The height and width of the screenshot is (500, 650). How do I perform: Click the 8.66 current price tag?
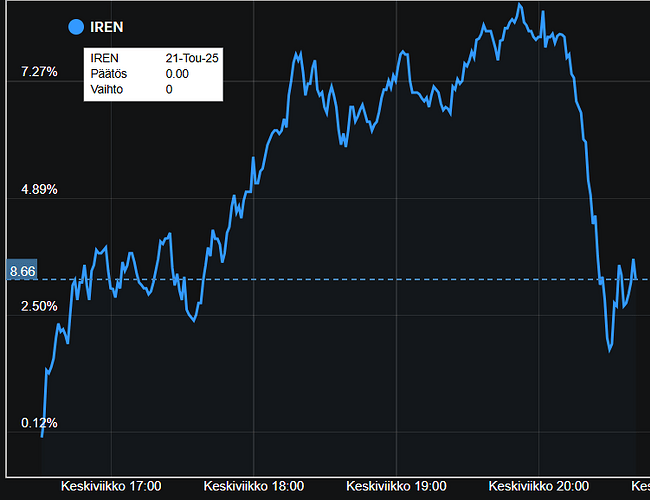22,270
